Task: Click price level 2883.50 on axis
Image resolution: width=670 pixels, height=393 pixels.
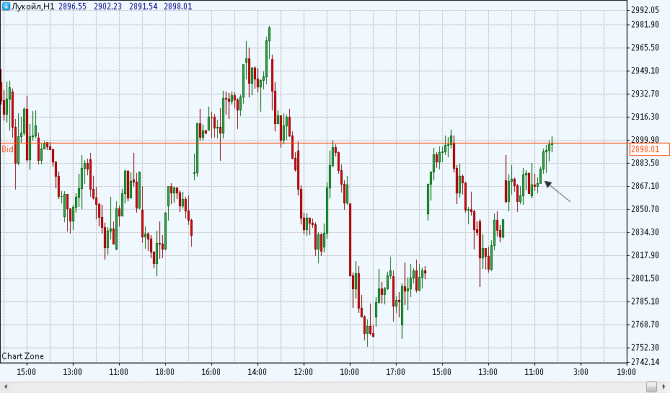Action: (x=645, y=163)
